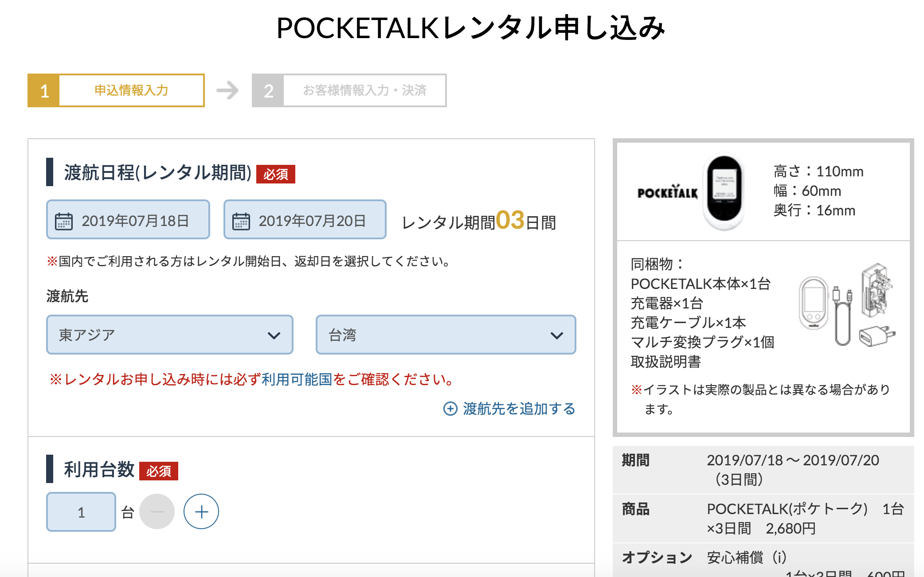Expand region list via 東アジア chevron arrow
The height and width of the screenshot is (577, 924).
274,335
